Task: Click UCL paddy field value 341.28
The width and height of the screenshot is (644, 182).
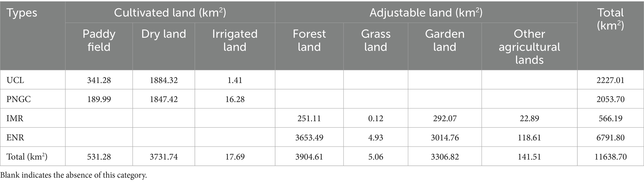Action: coord(99,80)
